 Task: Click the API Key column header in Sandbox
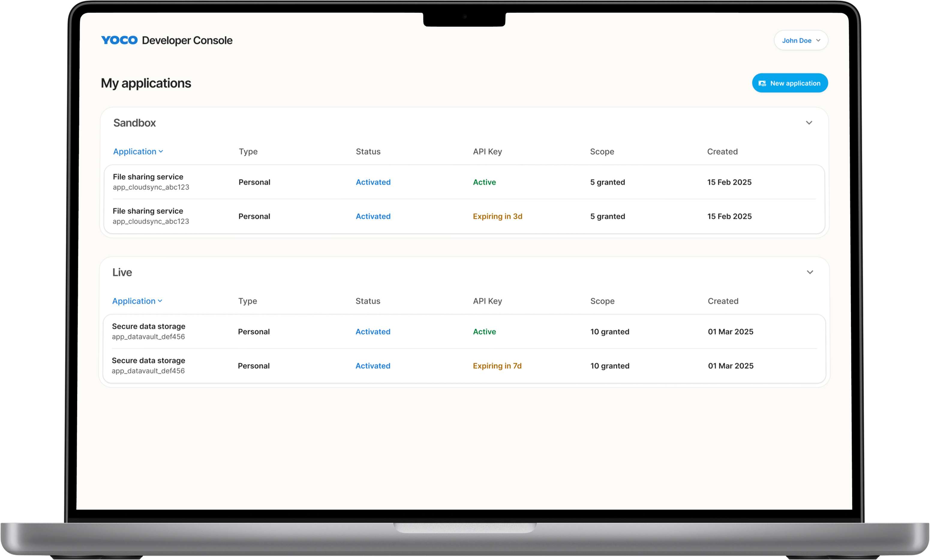487,151
